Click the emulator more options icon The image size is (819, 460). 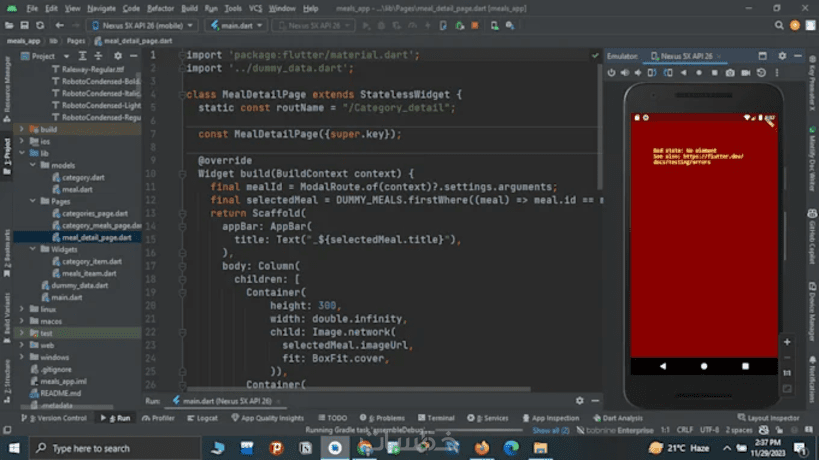click(777, 73)
